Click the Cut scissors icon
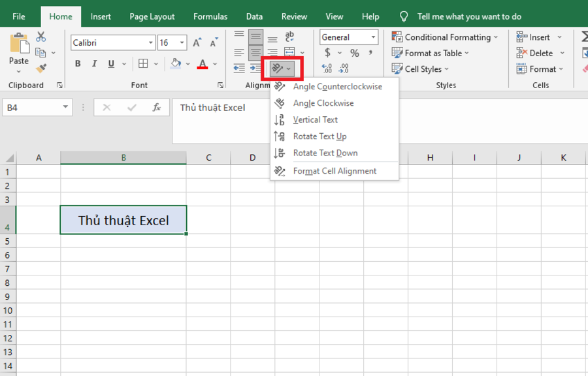 pos(41,37)
